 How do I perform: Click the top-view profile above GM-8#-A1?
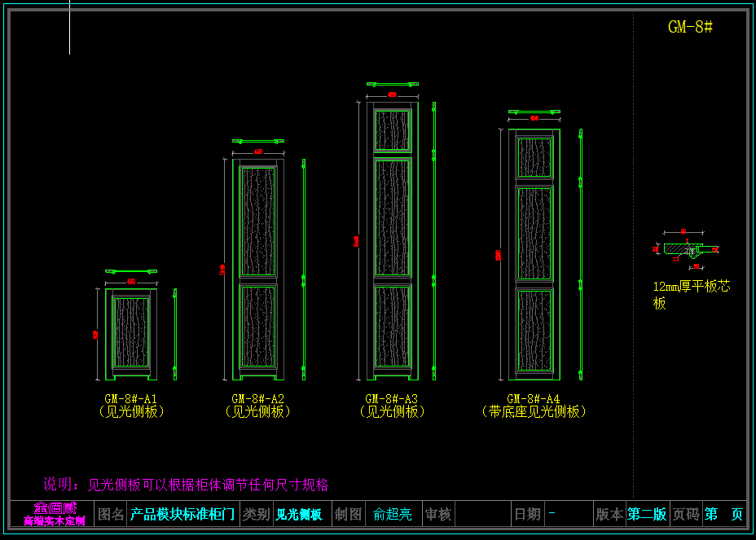pyautogui.click(x=130, y=270)
